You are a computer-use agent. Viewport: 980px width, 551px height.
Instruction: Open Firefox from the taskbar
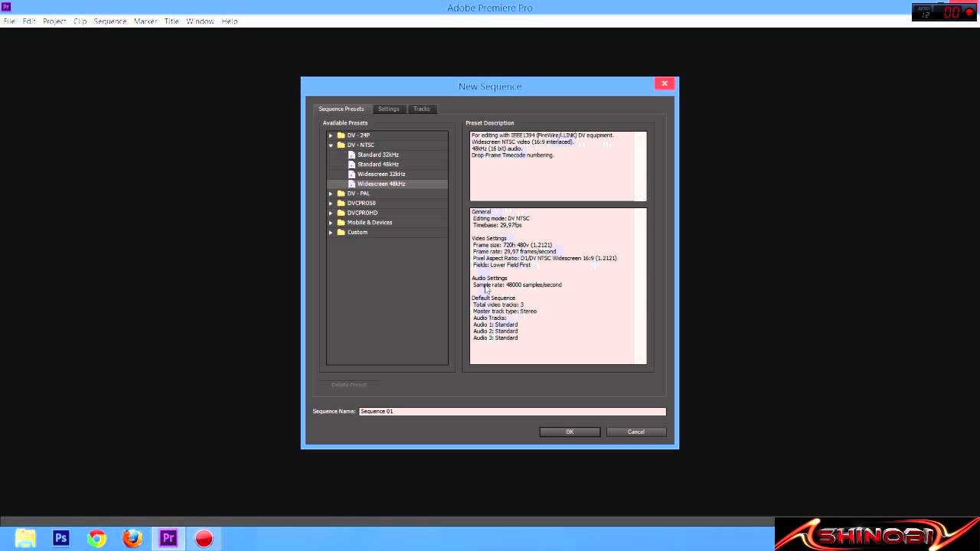pos(132,539)
